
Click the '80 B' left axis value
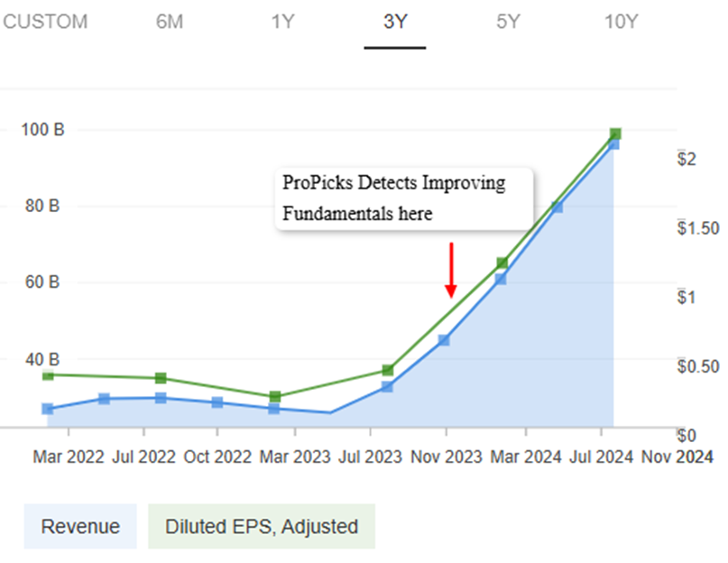tap(42, 206)
